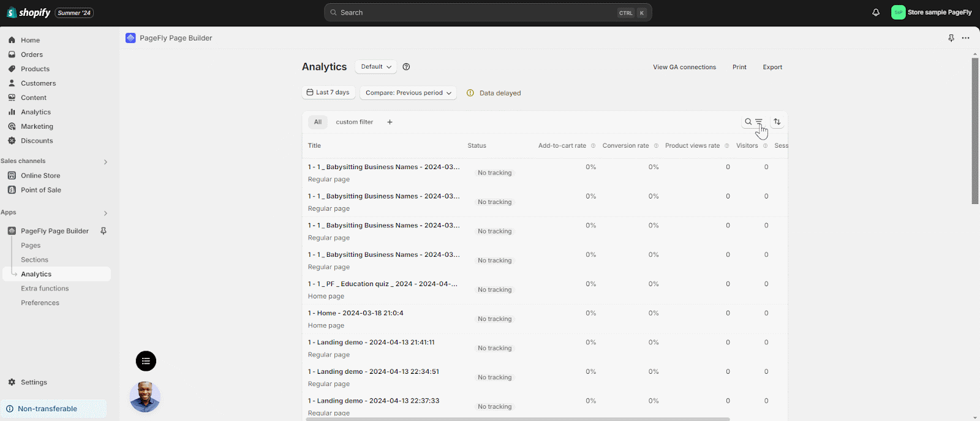Open the Compare: Previous period dropdown
The image size is (980, 421).
tap(408, 93)
